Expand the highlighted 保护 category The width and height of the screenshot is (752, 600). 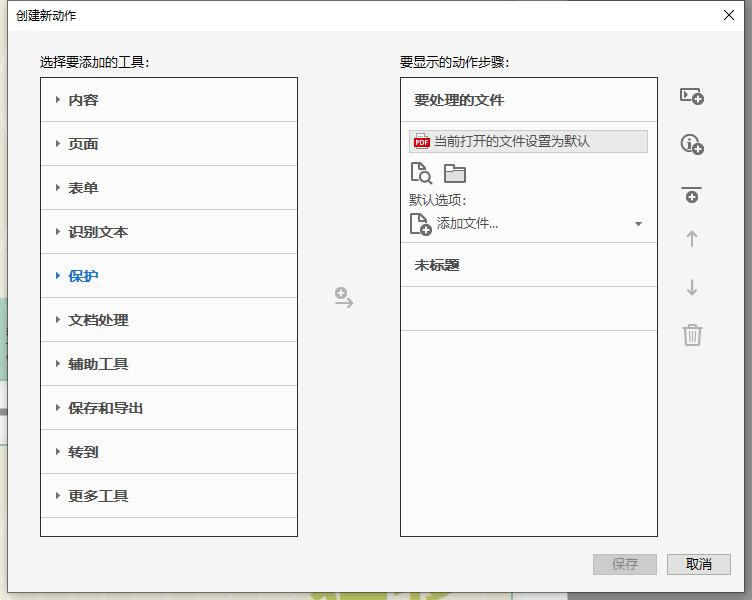[169, 276]
